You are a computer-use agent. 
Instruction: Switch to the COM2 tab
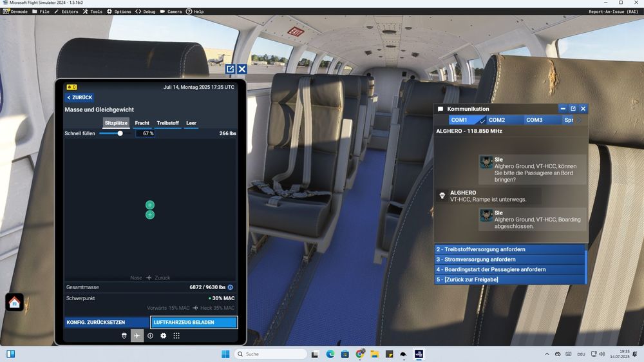(497, 120)
